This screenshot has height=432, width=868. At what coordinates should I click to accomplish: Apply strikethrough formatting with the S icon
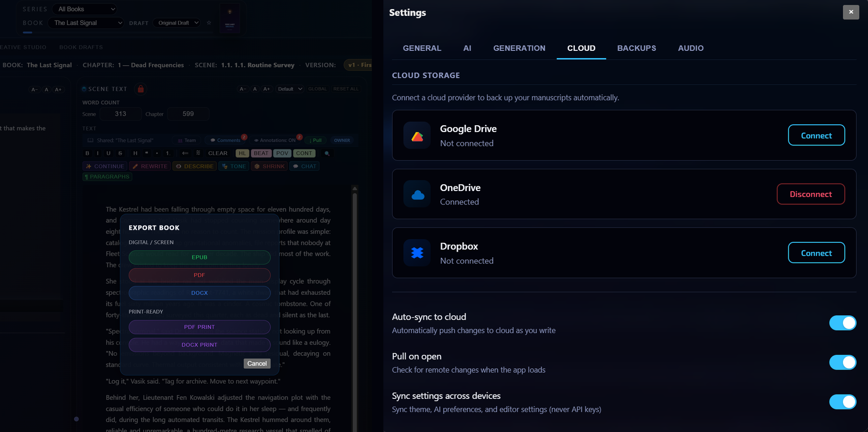click(x=120, y=154)
